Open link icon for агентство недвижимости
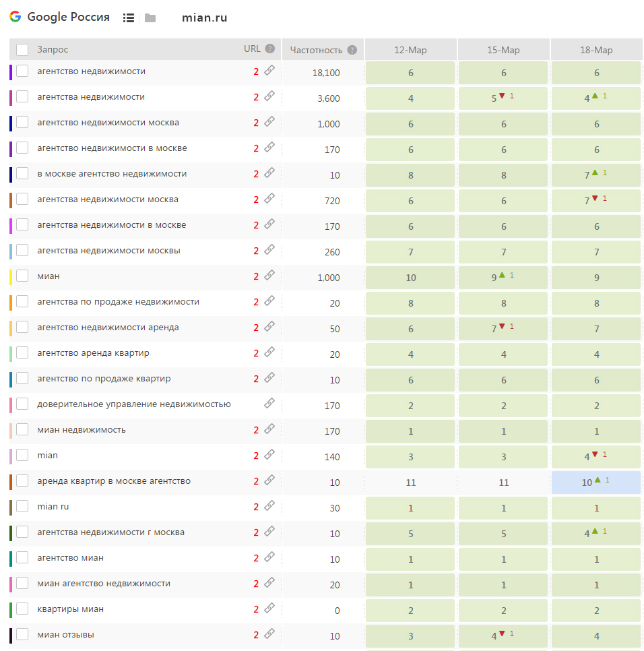644x651 pixels. 269,70
